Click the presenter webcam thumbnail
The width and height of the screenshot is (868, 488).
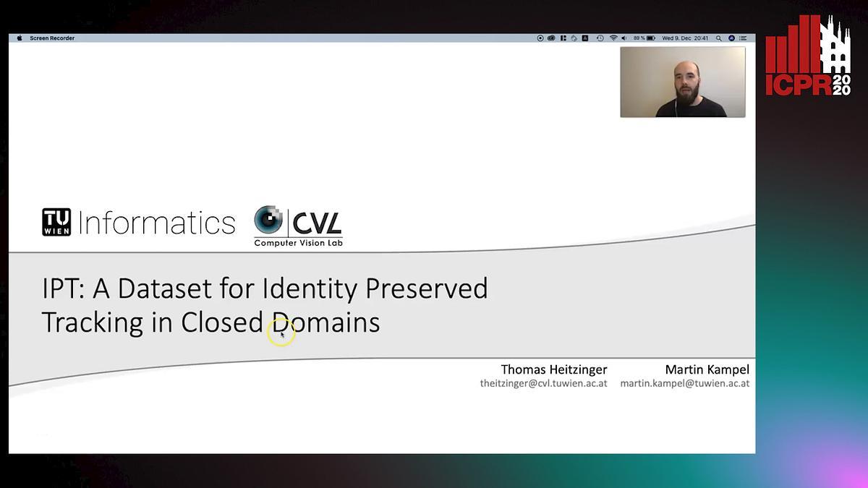[x=682, y=82]
